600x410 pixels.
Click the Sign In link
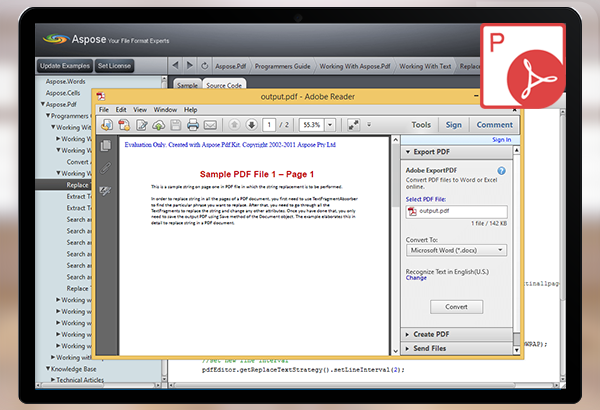[x=502, y=140]
